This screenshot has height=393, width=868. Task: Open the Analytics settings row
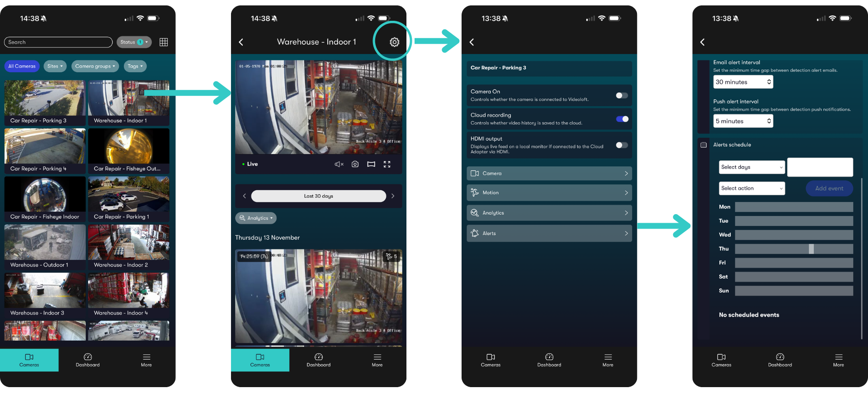[549, 213]
